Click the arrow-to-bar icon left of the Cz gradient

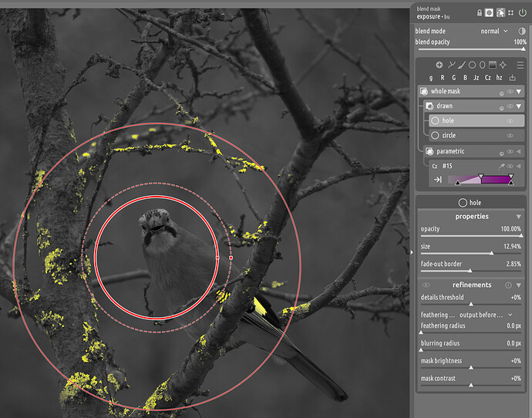(x=438, y=179)
